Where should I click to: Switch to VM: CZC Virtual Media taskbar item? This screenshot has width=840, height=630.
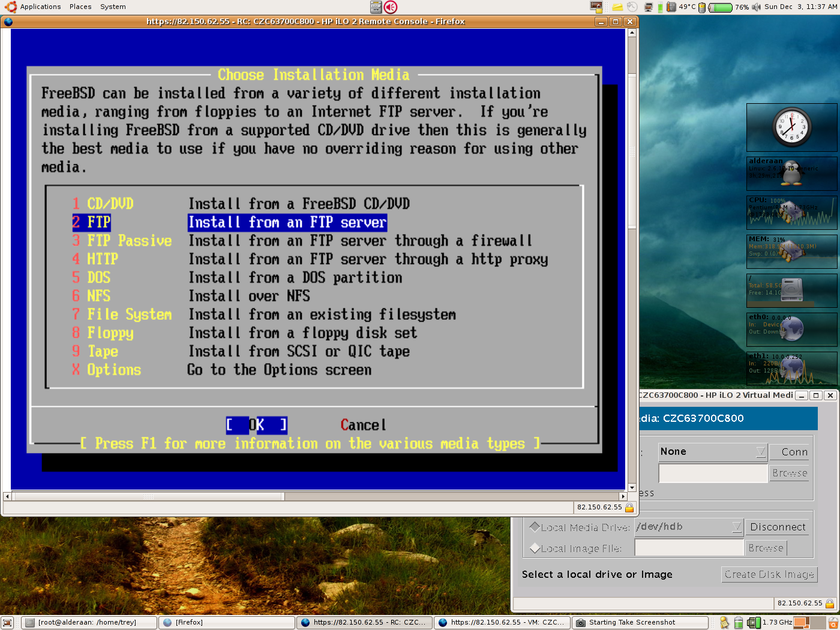click(x=502, y=623)
